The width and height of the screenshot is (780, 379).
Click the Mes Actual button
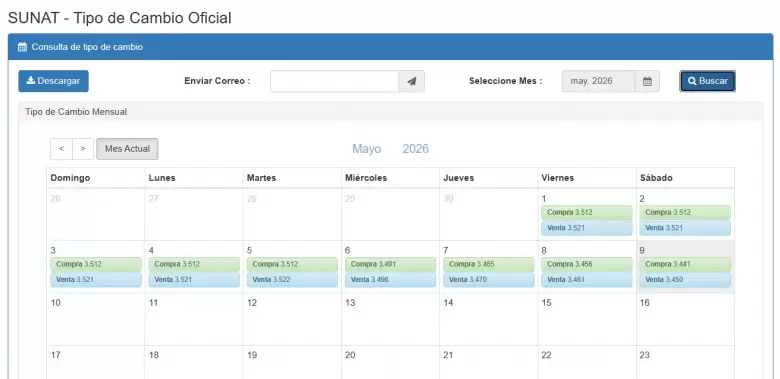127,149
